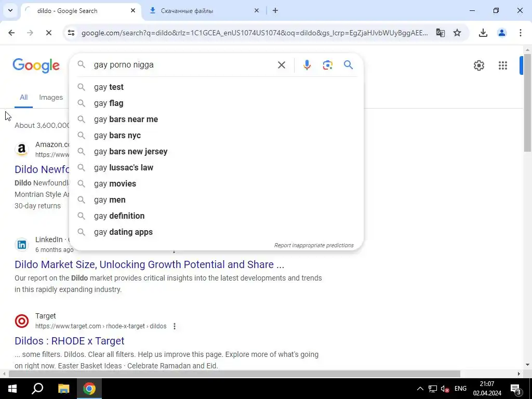The width and height of the screenshot is (532, 399).
Task: Choose suggestion "gay test"
Action: pyautogui.click(x=216, y=87)
